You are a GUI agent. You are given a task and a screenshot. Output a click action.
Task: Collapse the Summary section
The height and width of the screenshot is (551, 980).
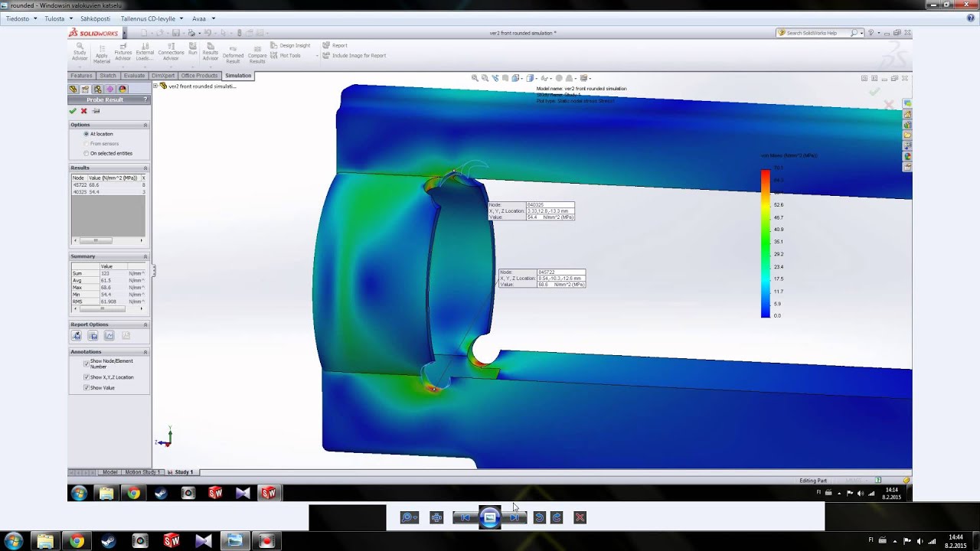(x=145, y=256)
